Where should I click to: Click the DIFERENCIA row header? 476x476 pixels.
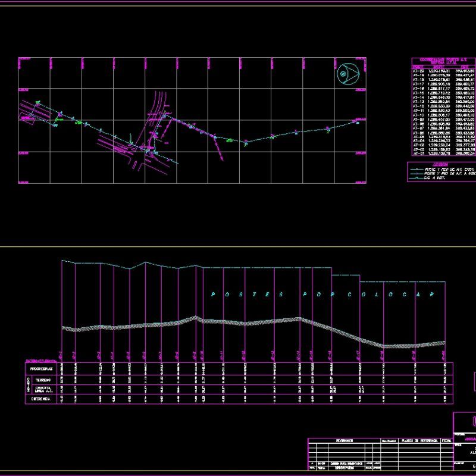(x=39, y=399)
